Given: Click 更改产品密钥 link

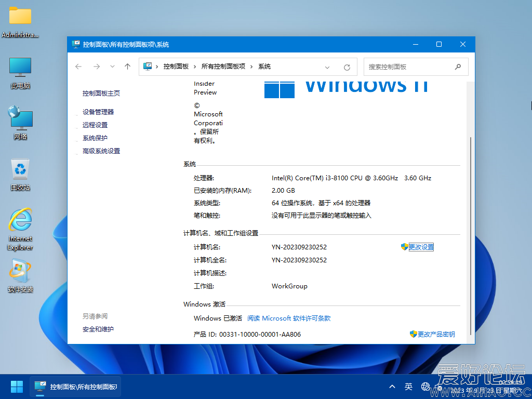Looking at the screenshot, I should tap(436, 334).
